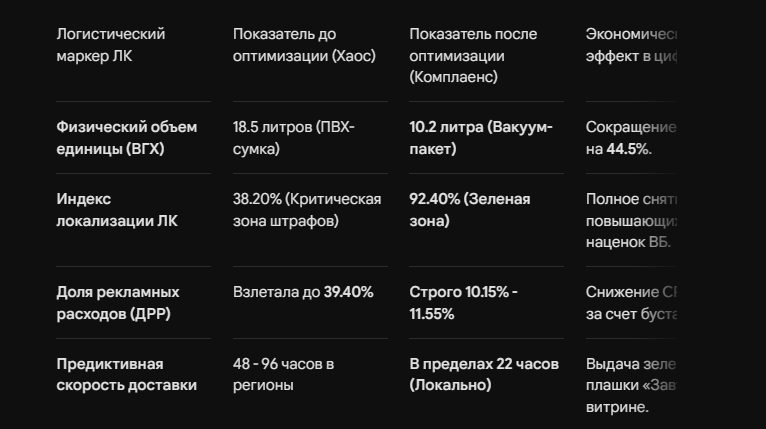The image size is (766, 429).
Task: Click the 'Показатель после оптимизации (Комплаенс)' header
Action: [x=473, y=55]
